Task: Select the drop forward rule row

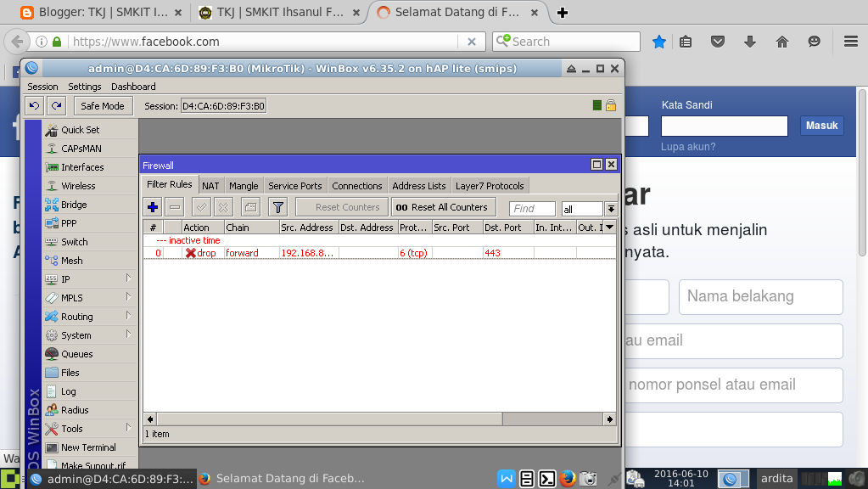Action: [379, 253]
